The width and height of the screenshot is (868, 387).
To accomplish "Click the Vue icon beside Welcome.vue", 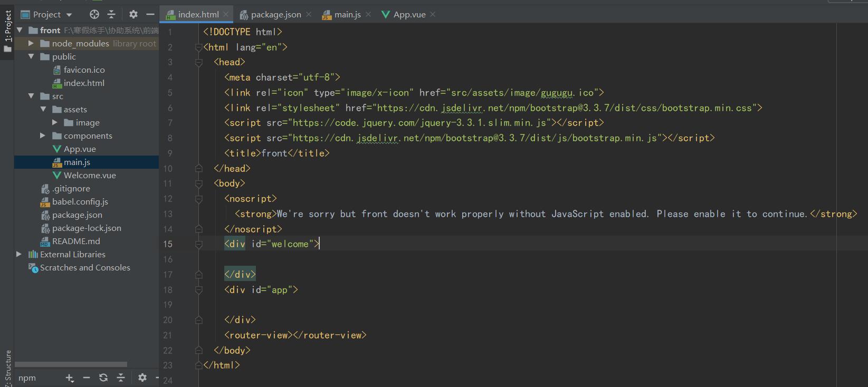I will pos(57,175).
